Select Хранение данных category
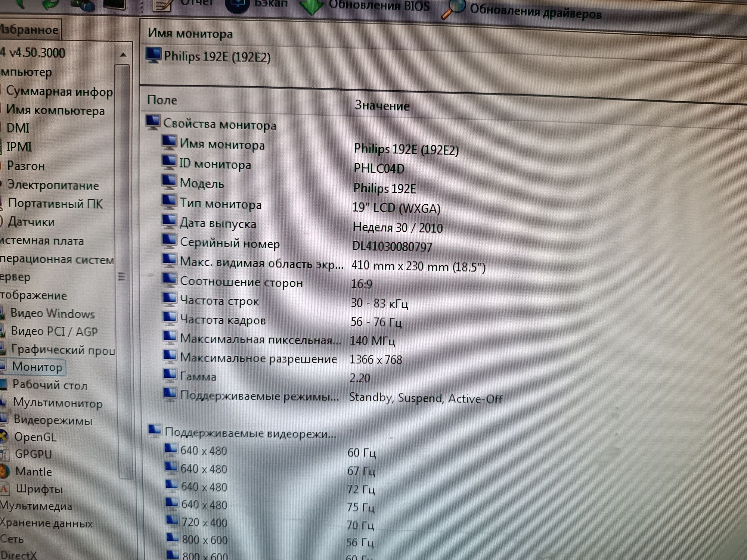Viewport: 747px width, 560px height. [x=46, y=524]
